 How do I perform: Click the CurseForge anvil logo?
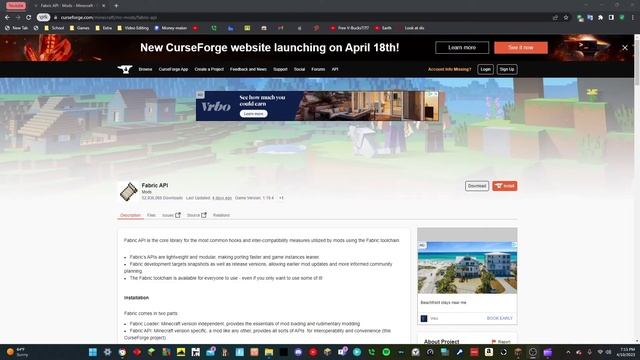tap(125, 69)
